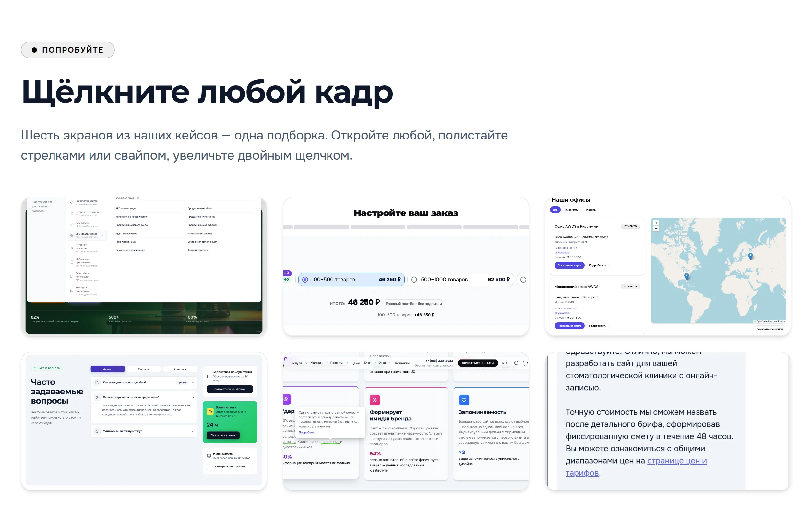The width and height of the screenshot is (812, 532).
Task: Click the icon before 'Сколько вариантов дизайна предложите?'
Action: pyautogui.click(x=97, y=397)
